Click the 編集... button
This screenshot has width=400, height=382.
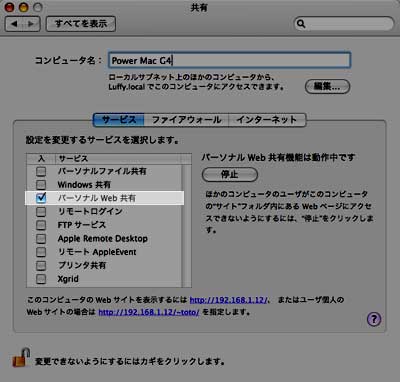327,87
